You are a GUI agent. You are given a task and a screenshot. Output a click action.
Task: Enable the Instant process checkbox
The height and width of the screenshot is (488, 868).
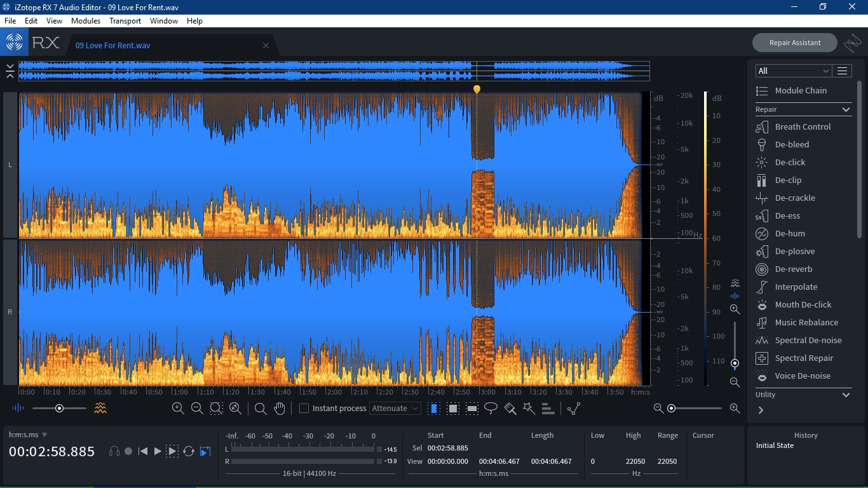pos(304,409)
